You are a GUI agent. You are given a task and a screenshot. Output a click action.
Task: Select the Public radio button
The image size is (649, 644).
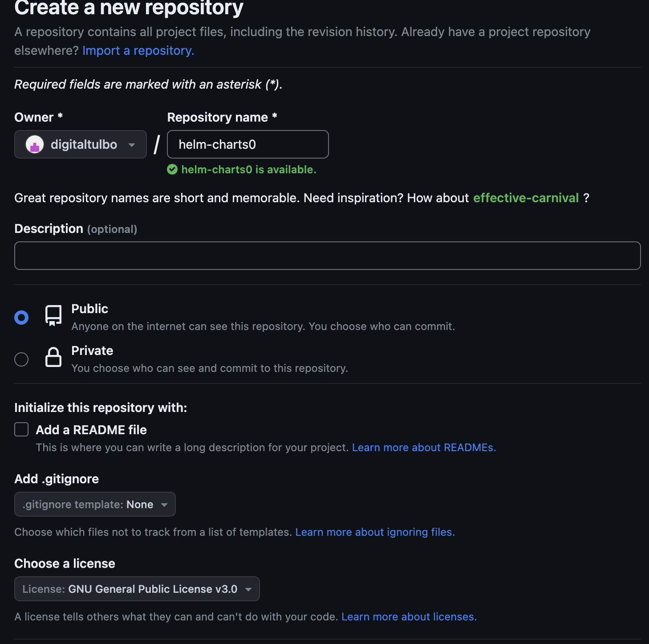pos(21,317)
